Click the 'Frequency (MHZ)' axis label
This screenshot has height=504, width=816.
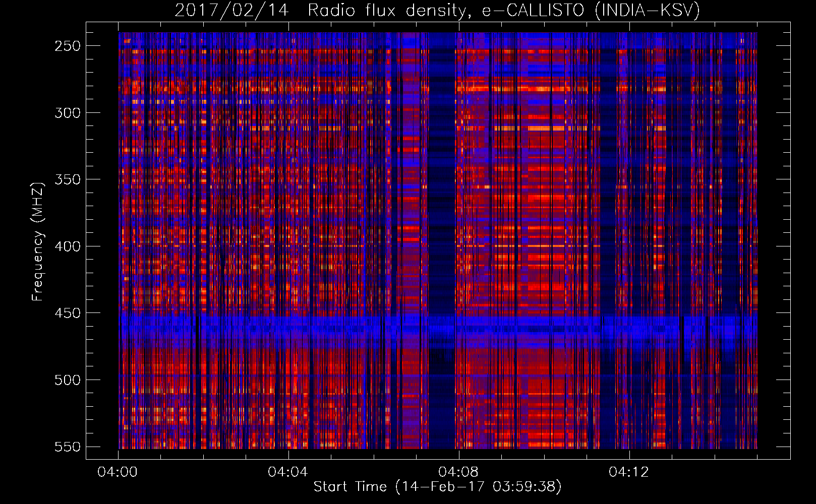[37, 242]
